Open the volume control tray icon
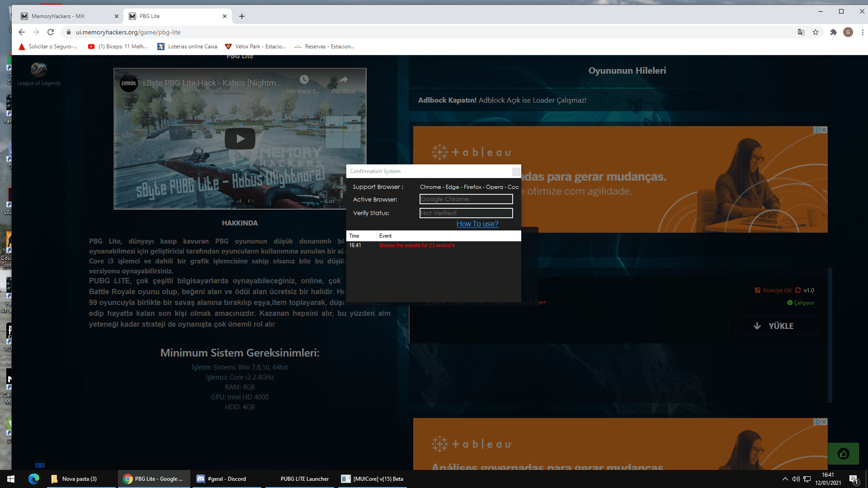 (796, 479)
